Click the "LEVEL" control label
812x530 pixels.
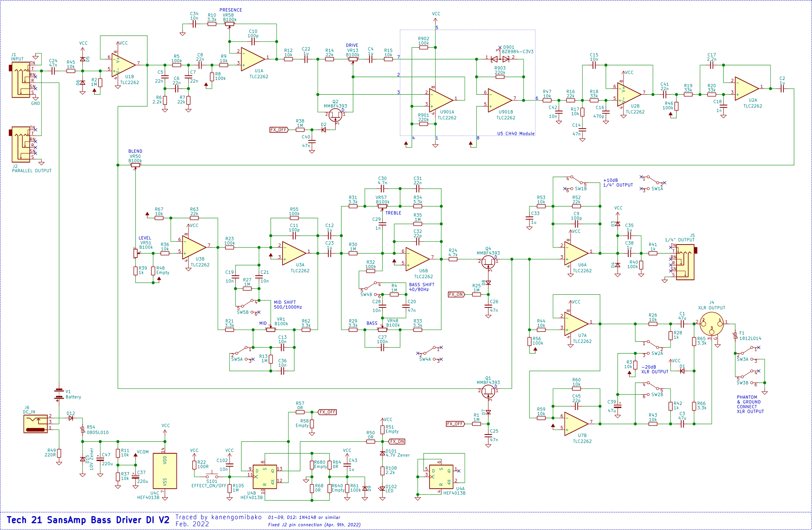(145, 238)
